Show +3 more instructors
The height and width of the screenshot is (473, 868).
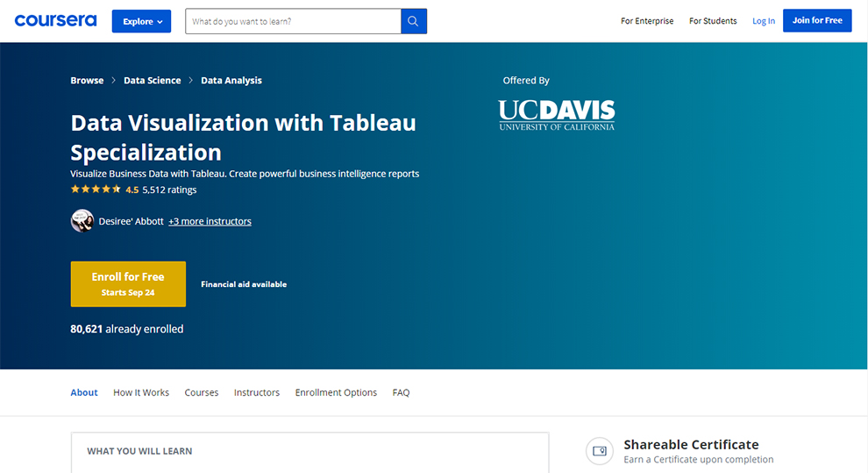coord(210,221)
